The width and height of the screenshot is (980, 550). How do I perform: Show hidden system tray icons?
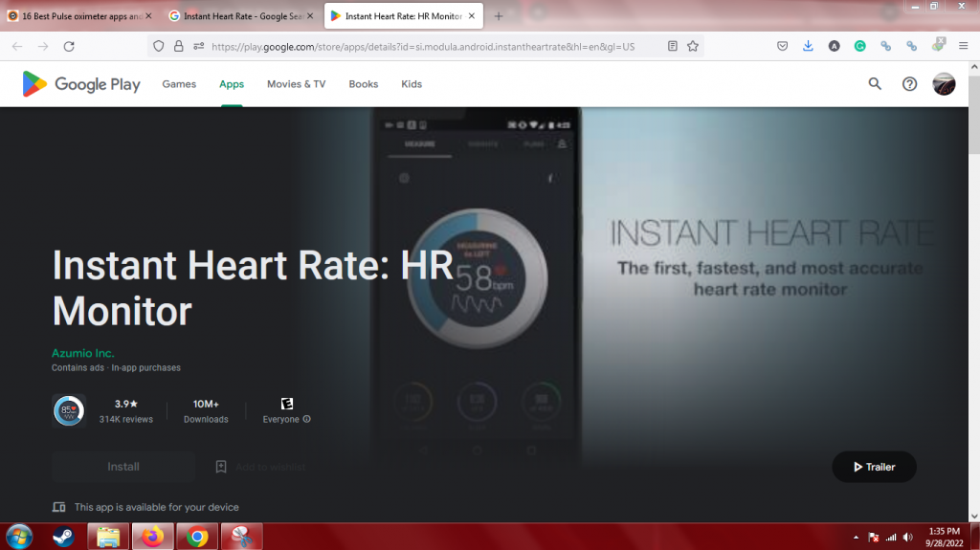[856, 538]
